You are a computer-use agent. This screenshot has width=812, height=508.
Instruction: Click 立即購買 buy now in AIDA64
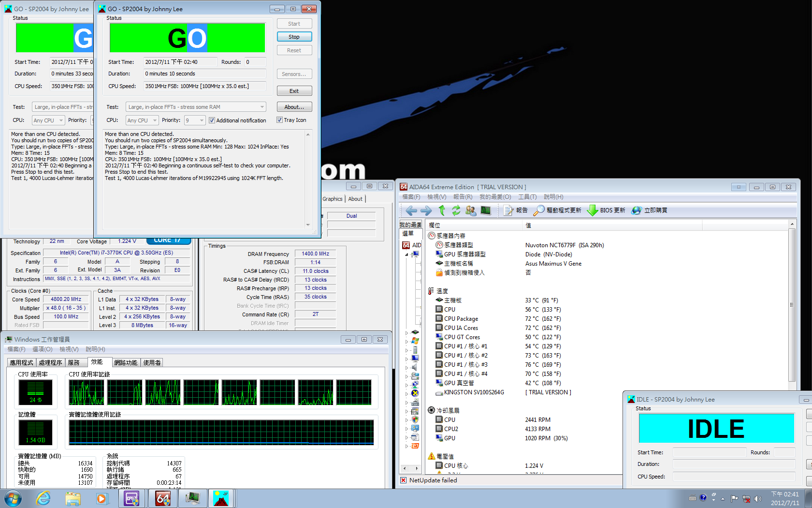(650, 210)
